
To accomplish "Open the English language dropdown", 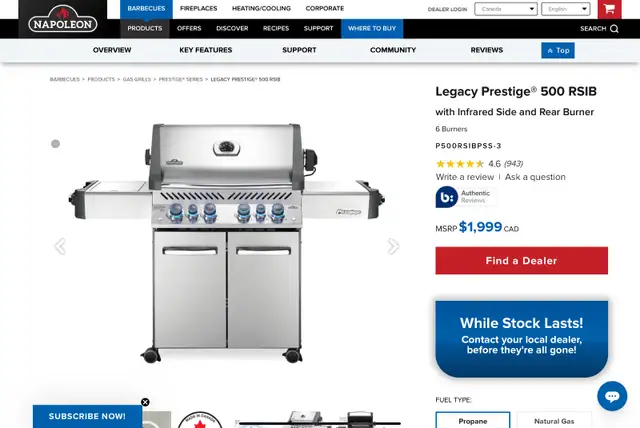I will [565, 9].
